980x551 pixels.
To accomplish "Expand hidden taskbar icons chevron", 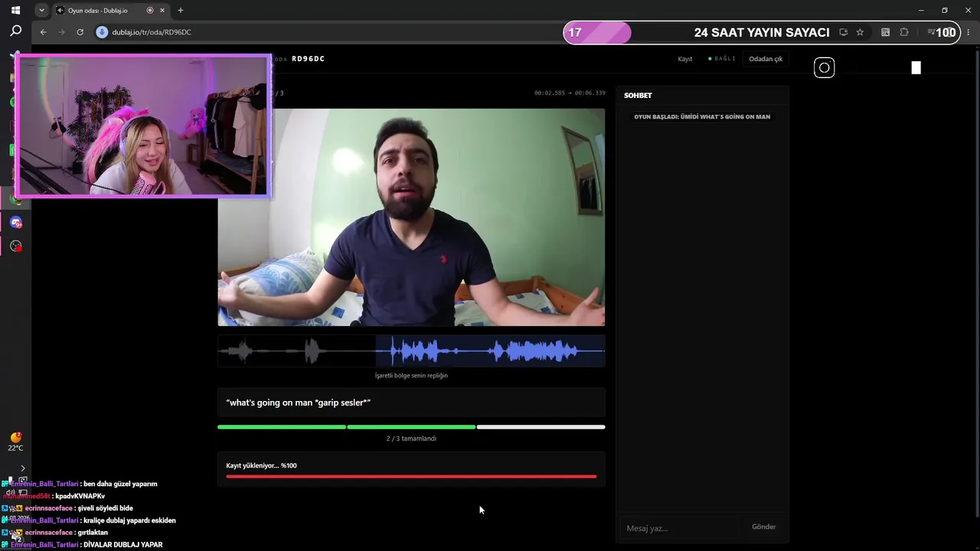I will 22,468.
